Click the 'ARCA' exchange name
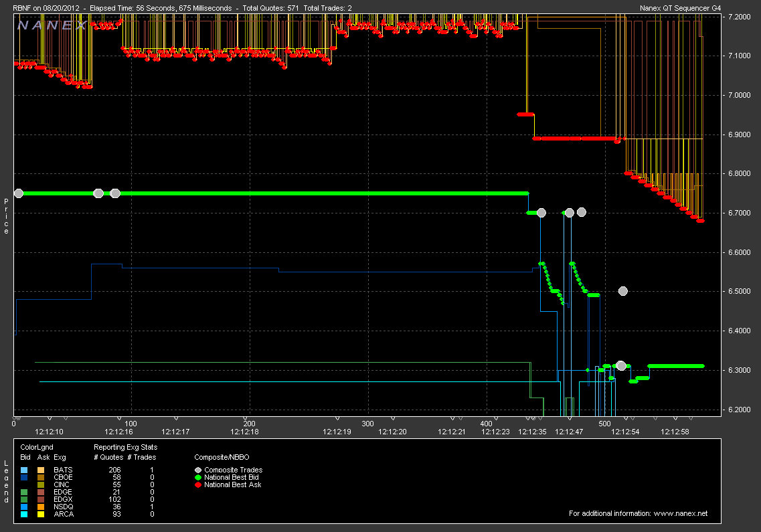Screen dimensions: 761x532 click(64, 514)
